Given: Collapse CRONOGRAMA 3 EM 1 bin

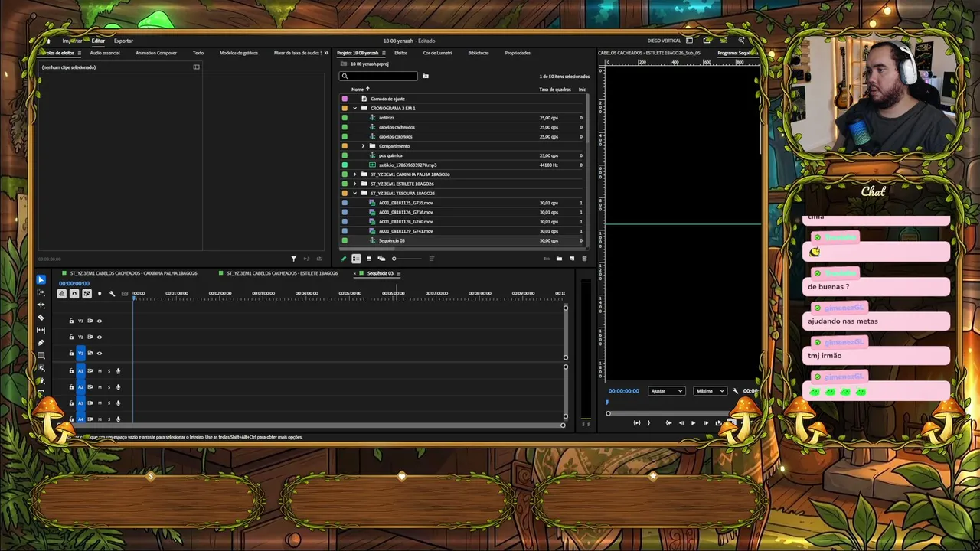Looking at the screenshot, I should (x=354, y=108).
